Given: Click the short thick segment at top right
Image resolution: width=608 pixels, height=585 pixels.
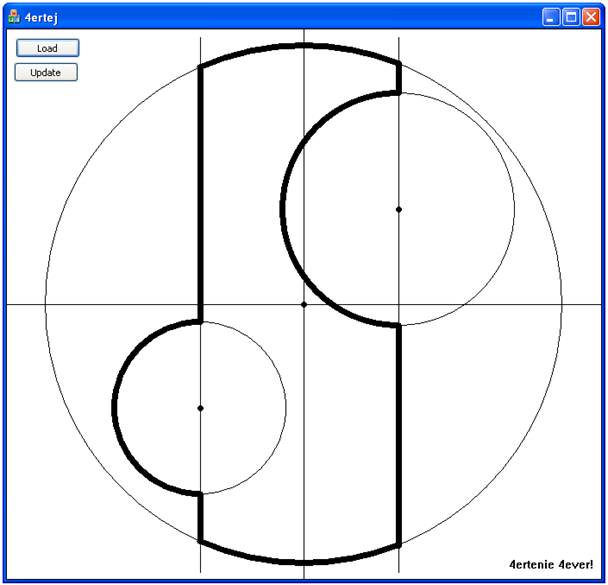Looking at the screenshot, I should (399, 78).
